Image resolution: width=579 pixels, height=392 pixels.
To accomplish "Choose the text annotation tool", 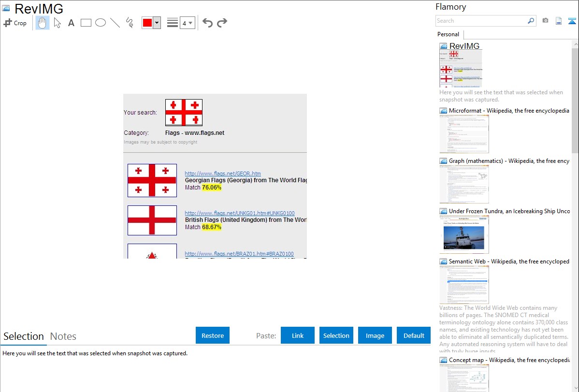I will (71, 23).
